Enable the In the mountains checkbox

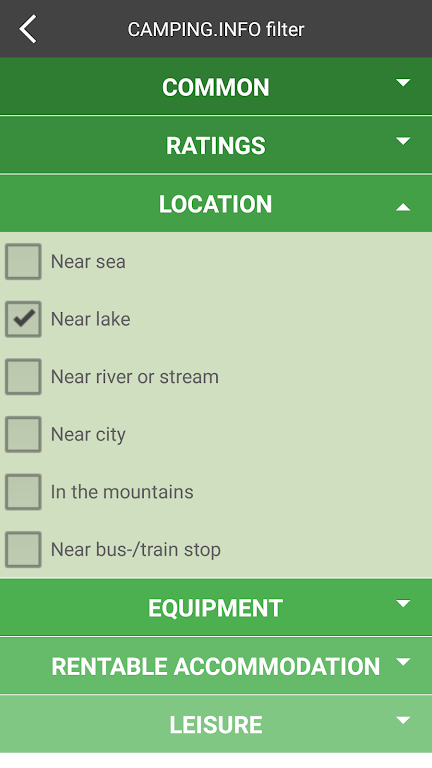(x=23, y=492)
